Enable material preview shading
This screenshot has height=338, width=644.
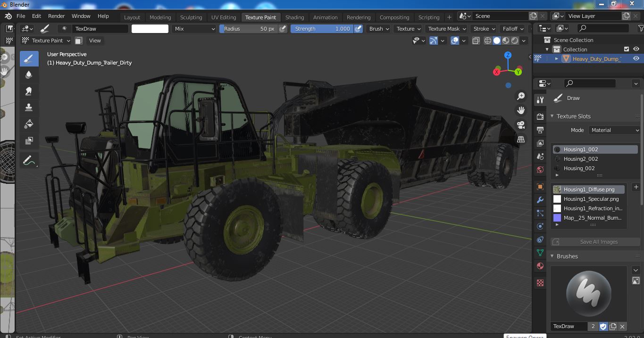point(506,41)
